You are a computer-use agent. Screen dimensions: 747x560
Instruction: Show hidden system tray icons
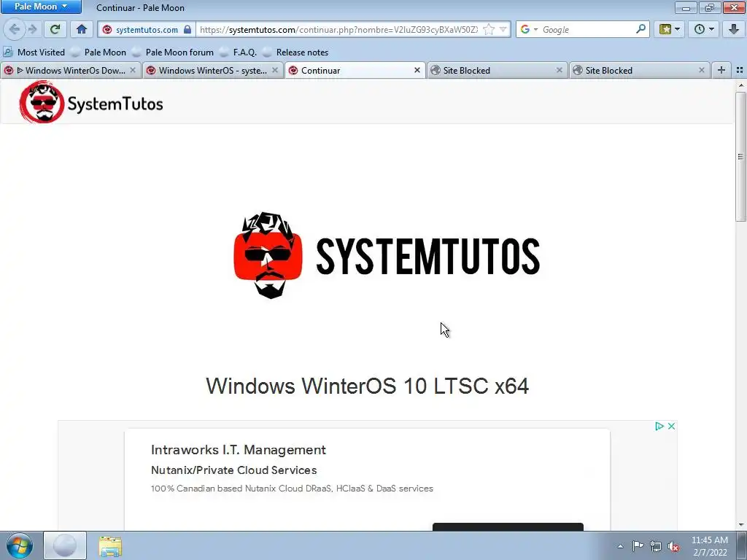click(x=620, y=546)
